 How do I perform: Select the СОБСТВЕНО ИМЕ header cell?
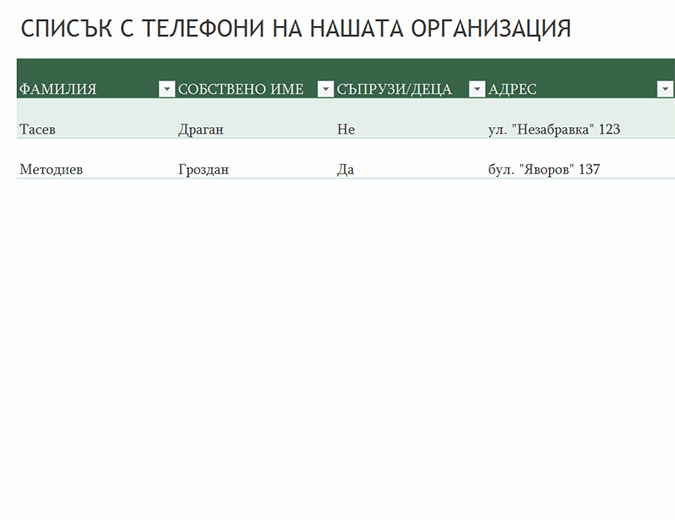coord(241,89)
